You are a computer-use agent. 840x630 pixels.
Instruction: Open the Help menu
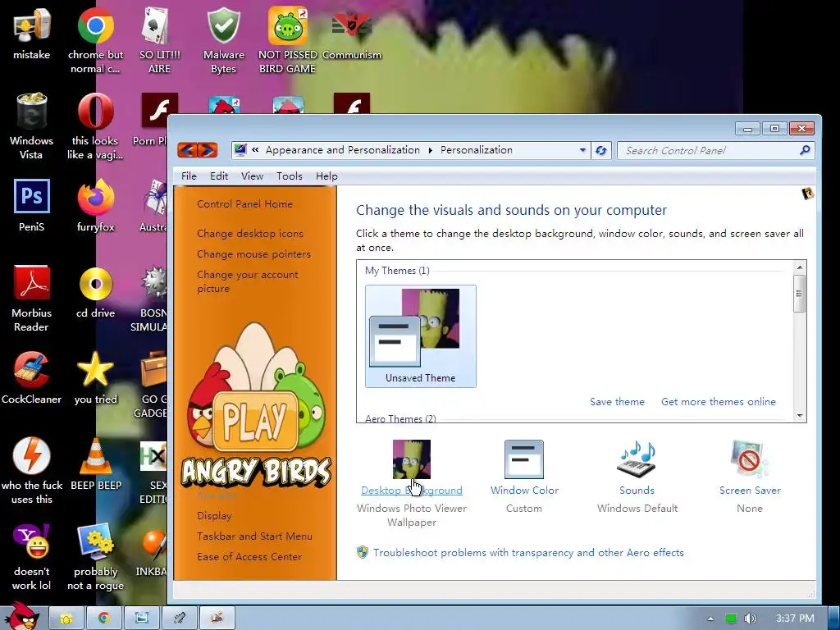point(326,176)
